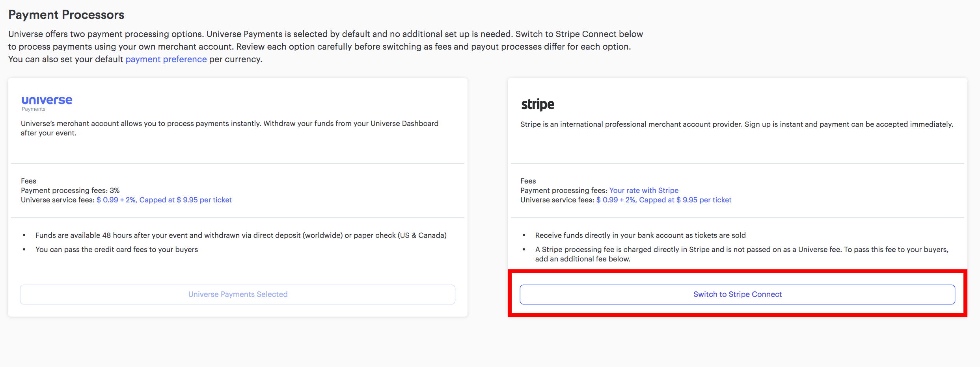Viewport: 980px width, 367px height.
Task: Click the Stripe processing fee bullet text
Action: tap(742, 254)
